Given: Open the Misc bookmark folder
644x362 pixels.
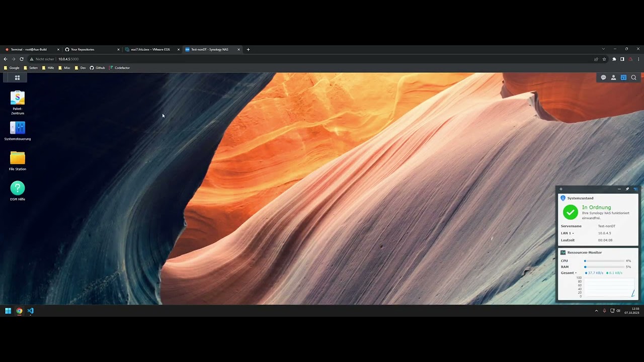Looking at the screenshot, I should (64, 68).
